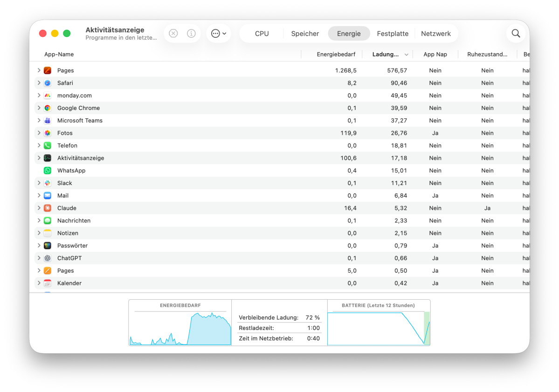Open the Netzwerk tab

coord(435,34)
